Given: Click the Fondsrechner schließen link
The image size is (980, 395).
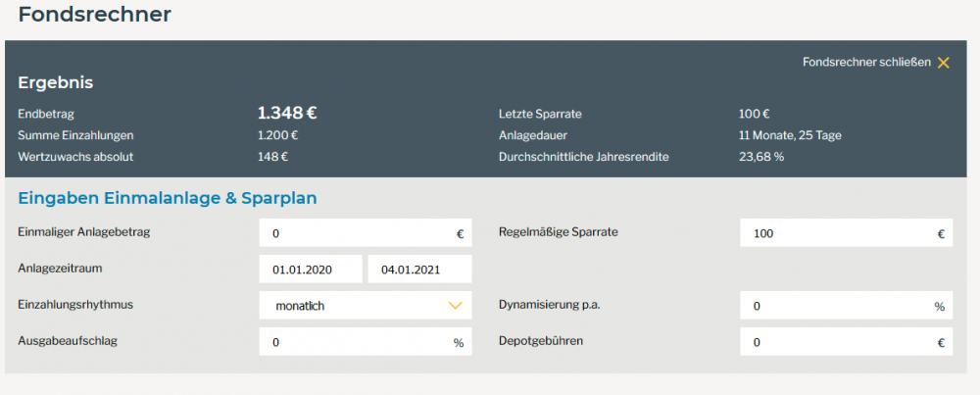Looking at the screenshot, I should click(x=866, y=63).
